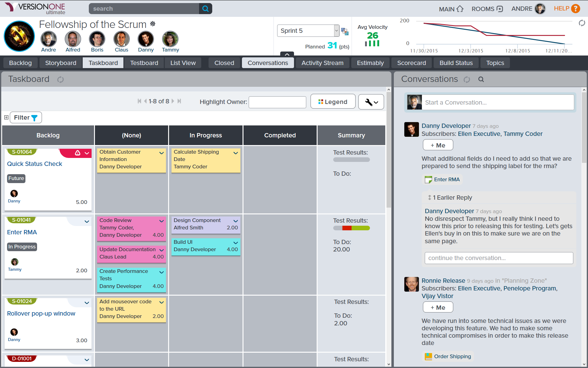Click the search magnifier button

tap(205, 9)
